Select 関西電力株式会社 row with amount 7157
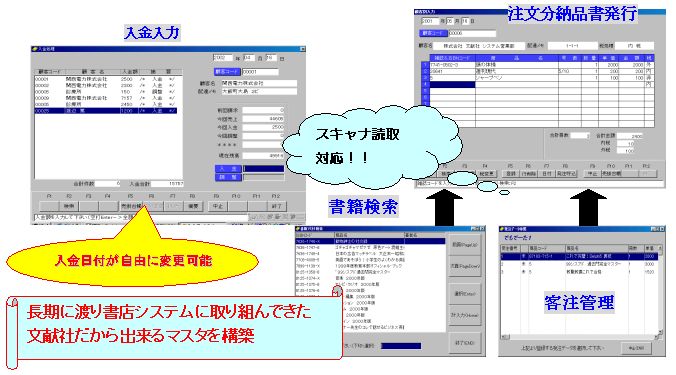Viewport: 676px width, 375px height. click(106, 98)
